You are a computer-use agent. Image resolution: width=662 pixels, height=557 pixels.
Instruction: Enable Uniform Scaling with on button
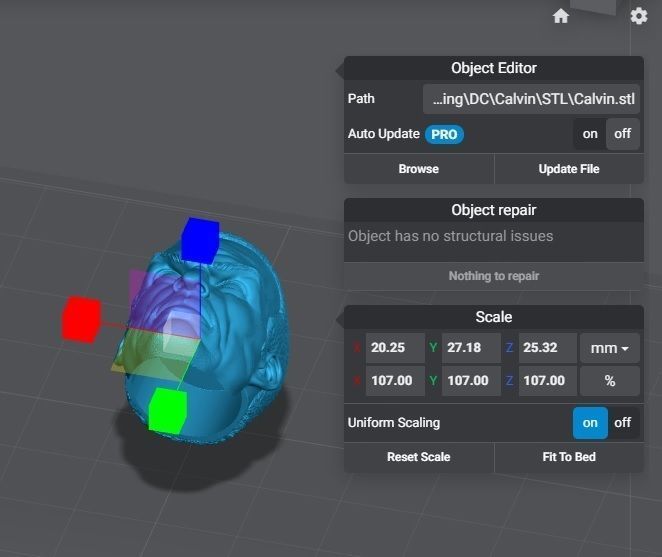[590, 422]
